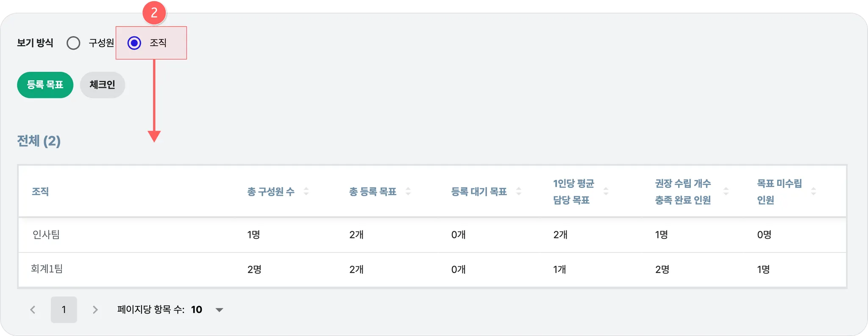The width and height of the screenshot is (868, 336).
Task: Click page number 1 button
Action: 64,310
